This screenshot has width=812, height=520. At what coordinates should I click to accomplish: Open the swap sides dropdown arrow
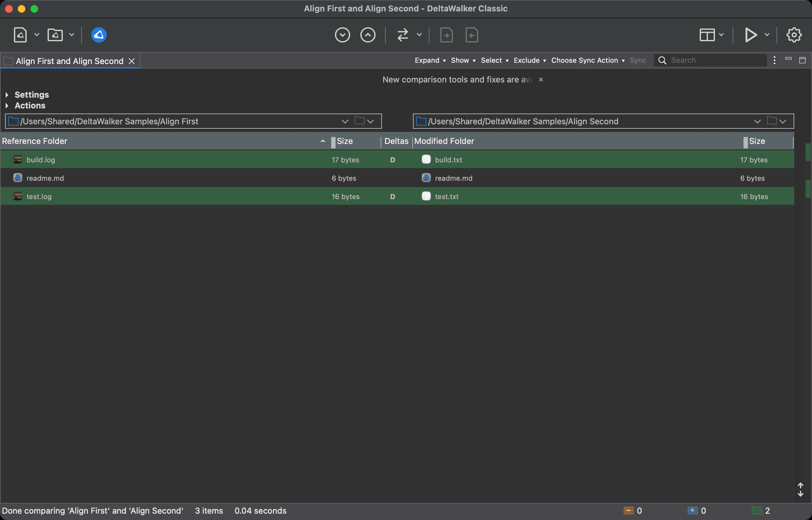(419, 35)
